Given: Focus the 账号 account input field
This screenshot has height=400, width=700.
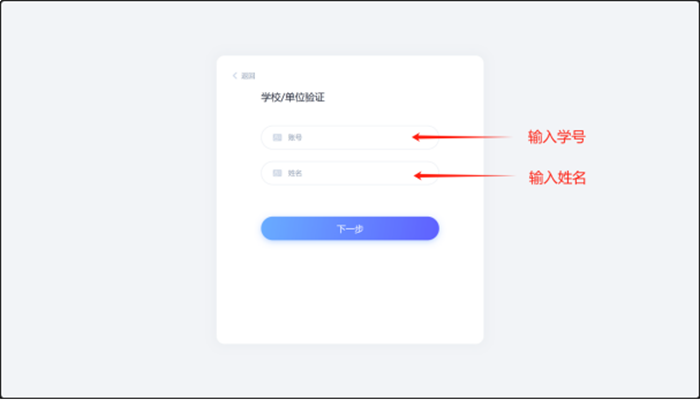Looking at the screenshot, I should (x=350, y=138).
